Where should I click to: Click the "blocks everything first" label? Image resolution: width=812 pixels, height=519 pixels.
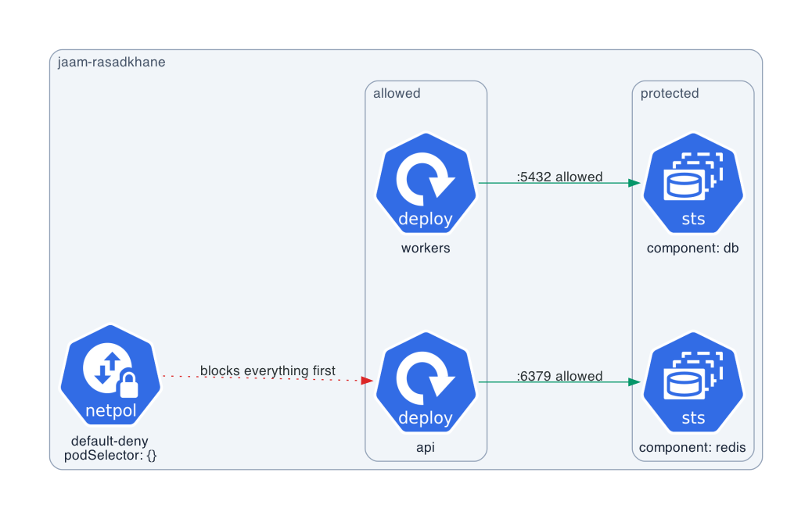coord(268,370)
